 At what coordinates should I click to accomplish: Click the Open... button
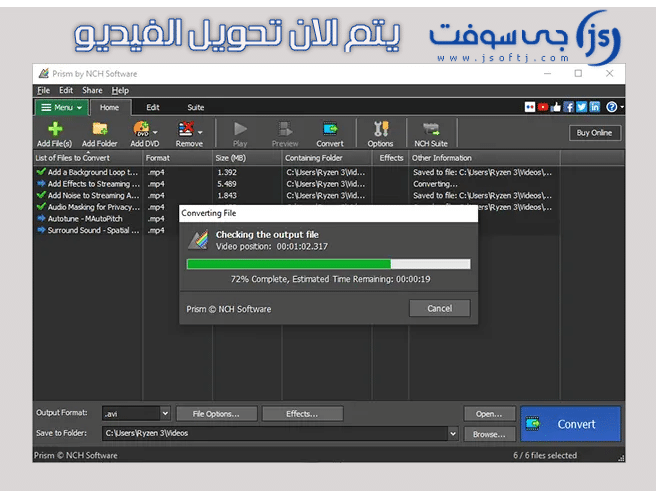489,414
